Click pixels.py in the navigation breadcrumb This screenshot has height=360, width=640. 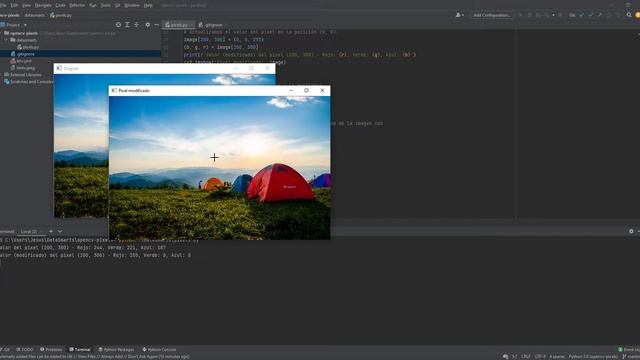(x=61, y=15)
